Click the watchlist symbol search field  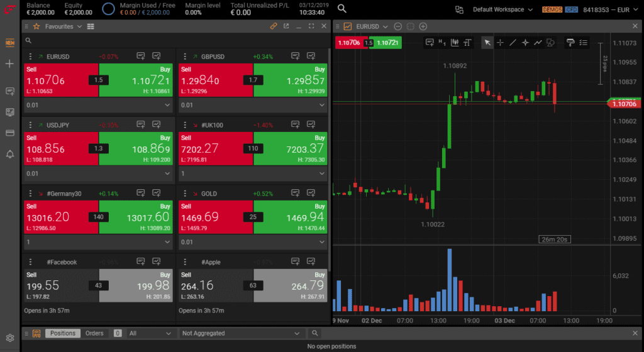pyautogui.click(x=176, y=41)
